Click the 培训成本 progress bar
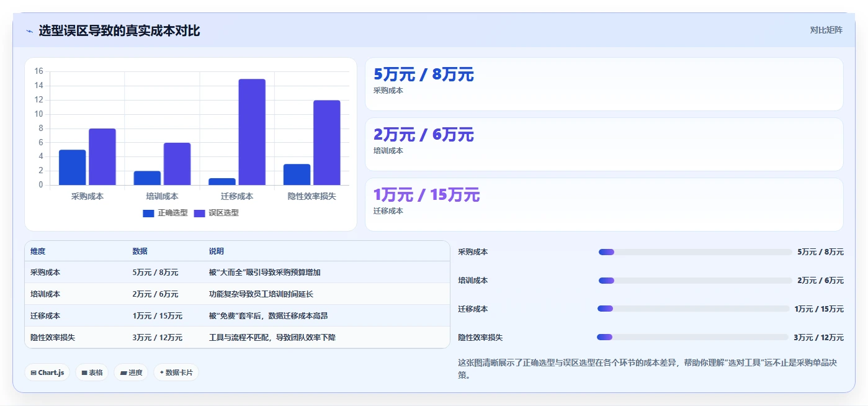This screenshot has width=868, height=406. (695, 281)
